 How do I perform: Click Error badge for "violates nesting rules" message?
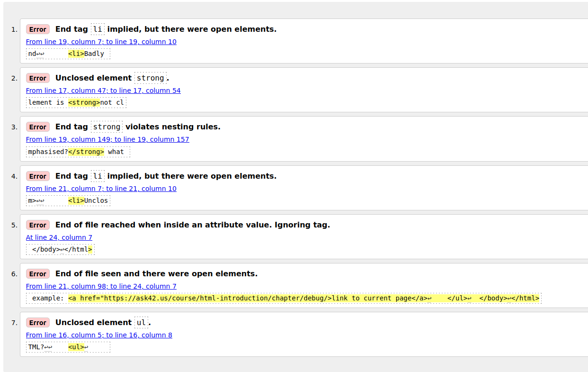pyautogui.click(x=37, y=127)
